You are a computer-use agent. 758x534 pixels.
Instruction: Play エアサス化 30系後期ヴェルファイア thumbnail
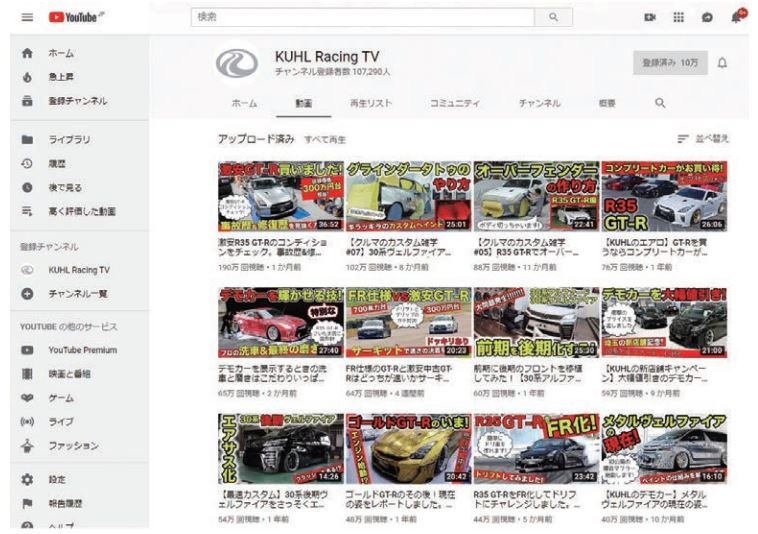280,449
